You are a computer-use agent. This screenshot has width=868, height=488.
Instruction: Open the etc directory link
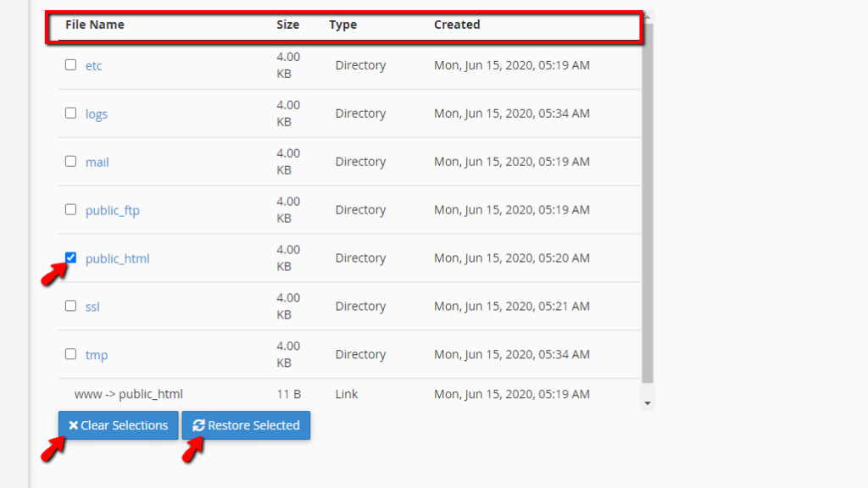click(x=93, y=66)
